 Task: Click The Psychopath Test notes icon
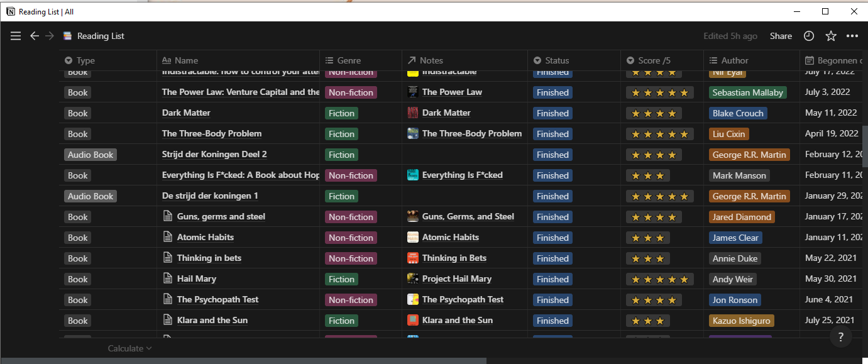[x=413, y=299]
